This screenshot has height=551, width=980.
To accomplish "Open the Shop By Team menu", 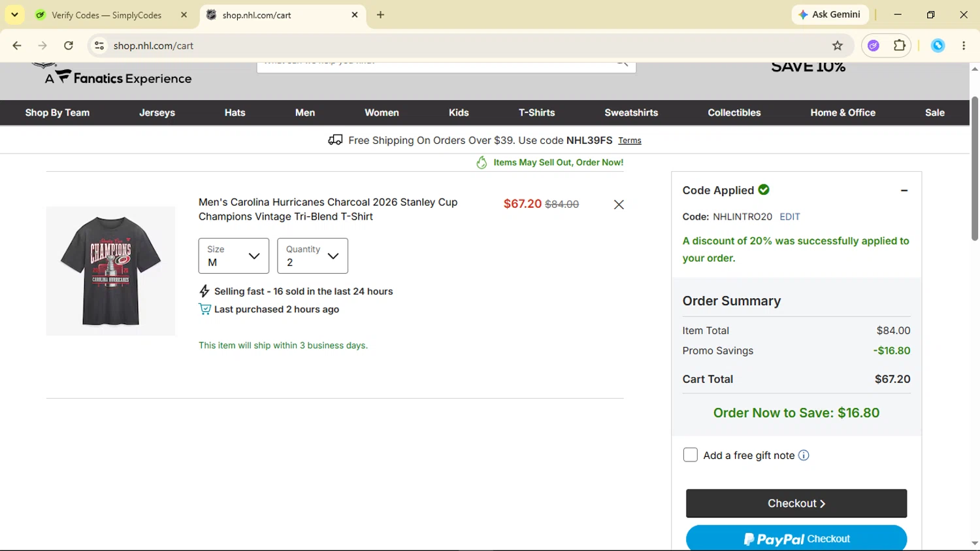I will tap(57, 112).
